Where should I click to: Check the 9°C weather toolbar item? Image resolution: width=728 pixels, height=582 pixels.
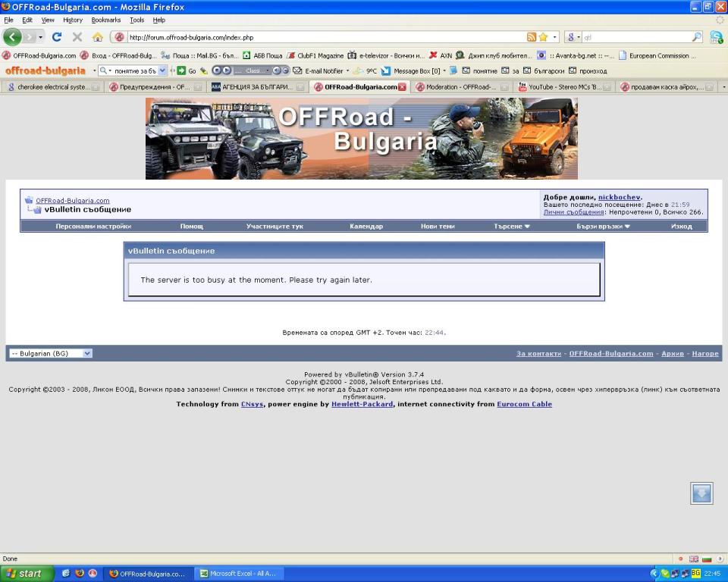(x=365, y=71)
